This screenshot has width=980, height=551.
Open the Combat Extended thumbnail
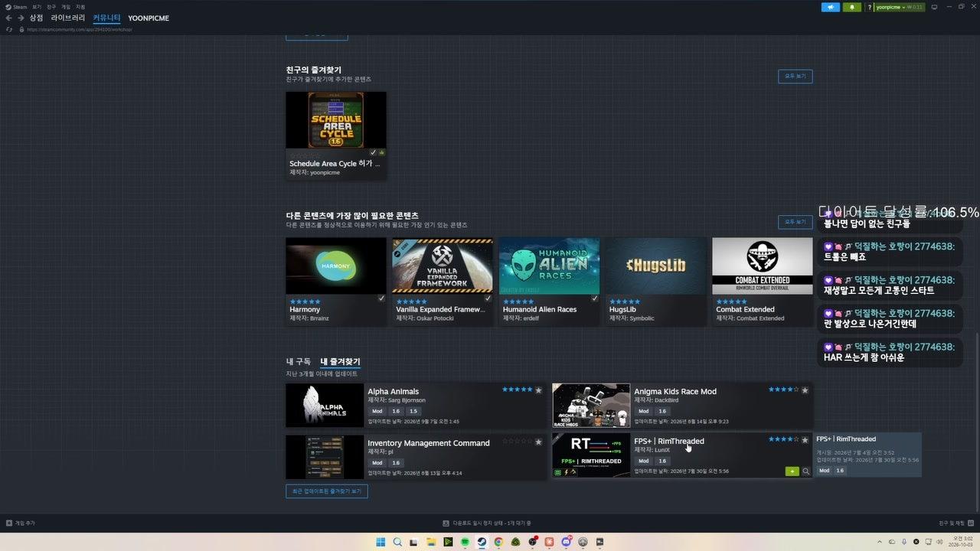(x=762, y=266)
